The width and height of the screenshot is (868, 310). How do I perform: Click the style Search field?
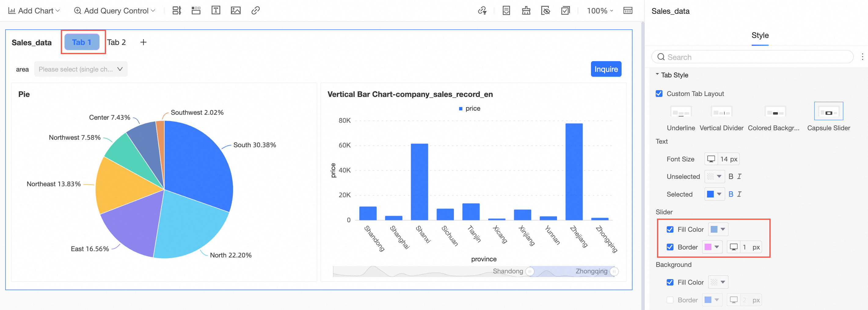pyautogui.click(x=755, y=57)
